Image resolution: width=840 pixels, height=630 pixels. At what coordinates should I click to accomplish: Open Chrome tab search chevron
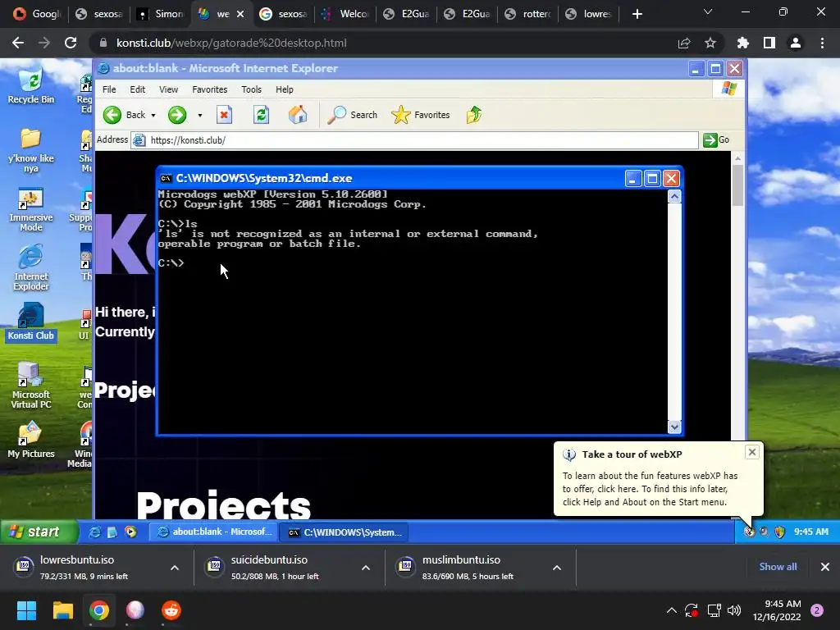pyautogui.click(x=708, y=11)
